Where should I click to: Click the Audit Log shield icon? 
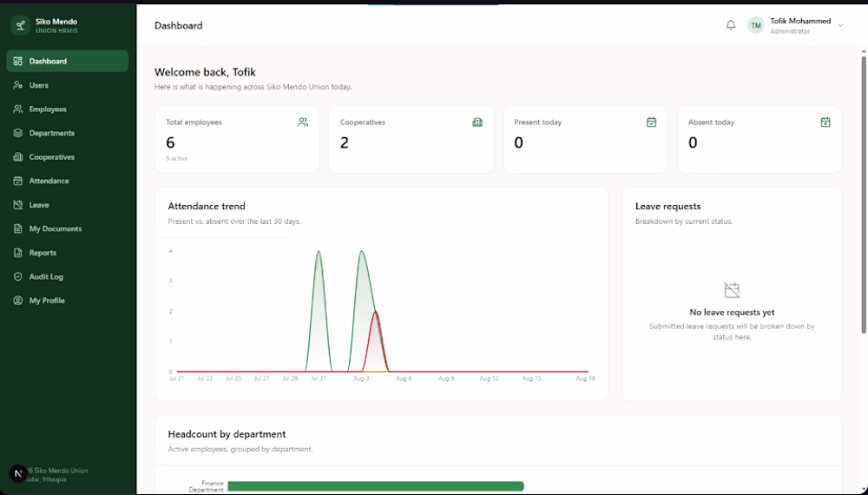[17, 276]
